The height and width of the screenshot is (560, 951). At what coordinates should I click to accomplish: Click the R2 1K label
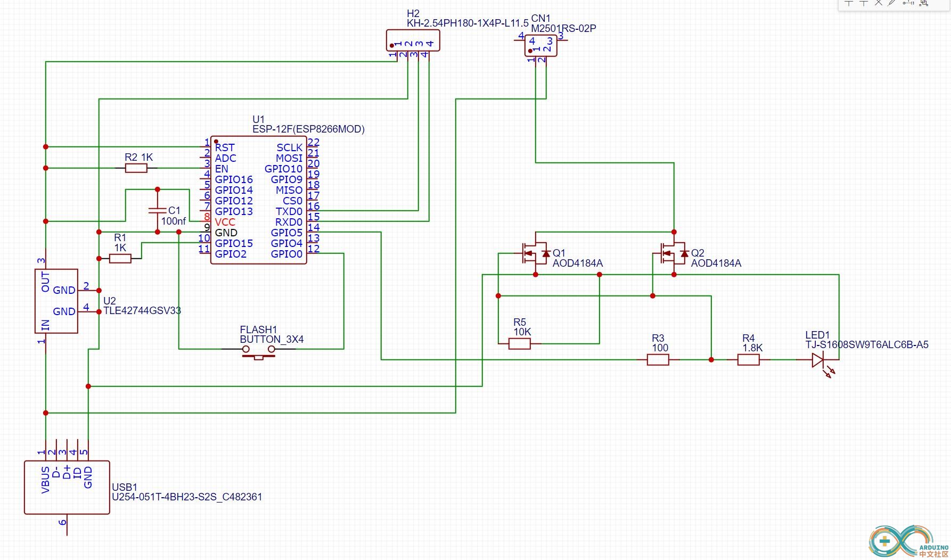pos(138,157)
